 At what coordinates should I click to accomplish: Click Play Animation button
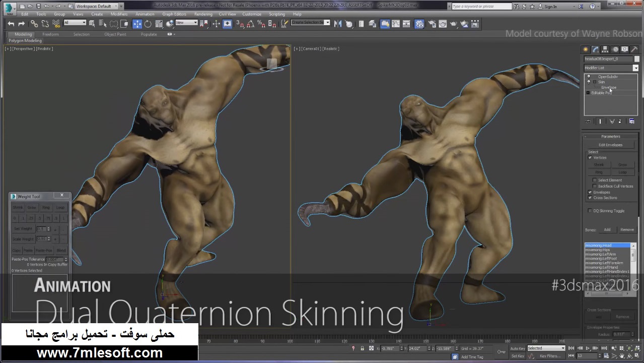(x=588, y=348)
